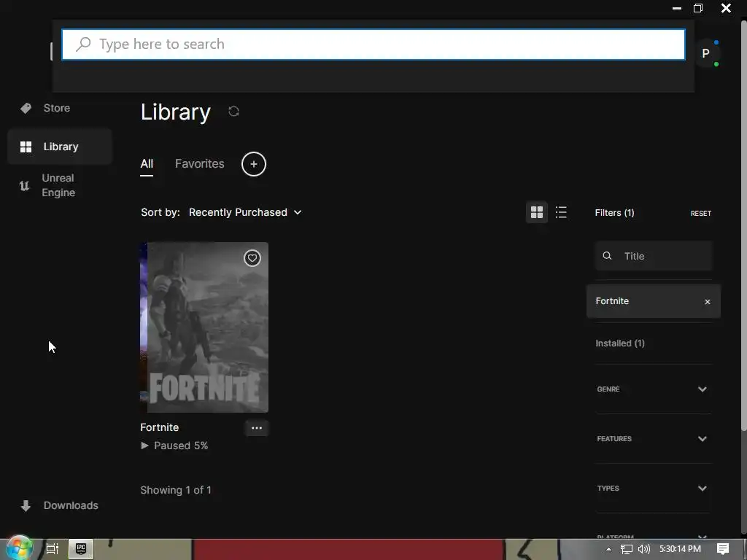Favorite Fortnite with the heart icon

click(252, 258)
